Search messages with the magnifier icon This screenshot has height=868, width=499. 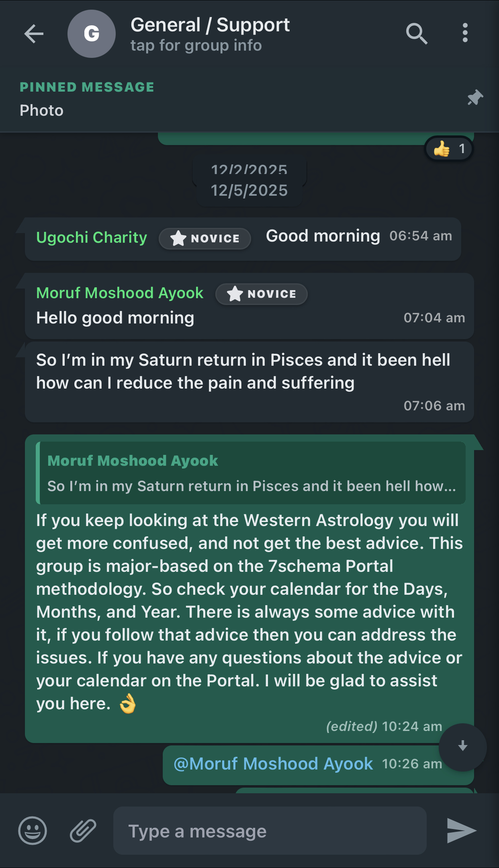tap(416, 34)
